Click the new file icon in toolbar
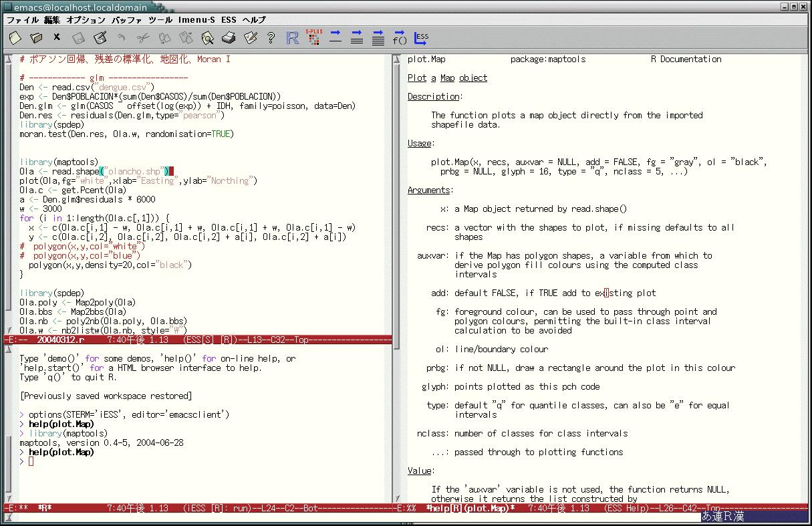Image resolution: width=812 pixels, height=526 pixels. tap(15, 38)
